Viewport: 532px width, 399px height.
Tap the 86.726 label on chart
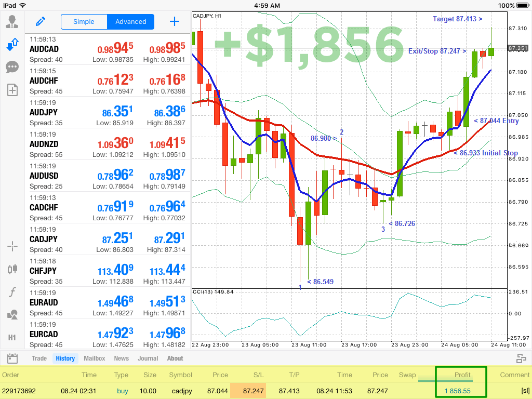[x=402, y=223]
